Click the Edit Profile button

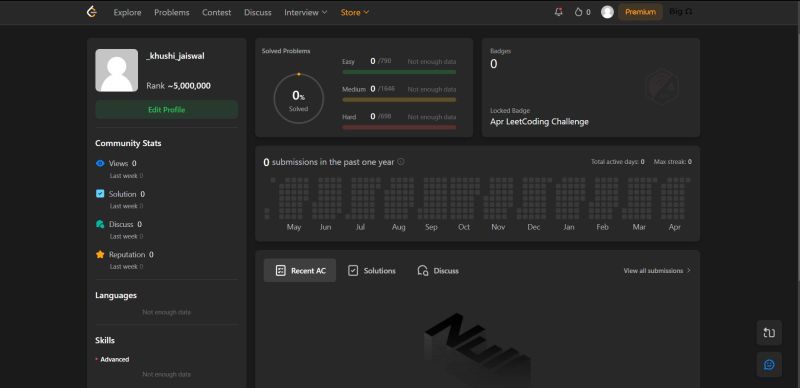[166, 110]
